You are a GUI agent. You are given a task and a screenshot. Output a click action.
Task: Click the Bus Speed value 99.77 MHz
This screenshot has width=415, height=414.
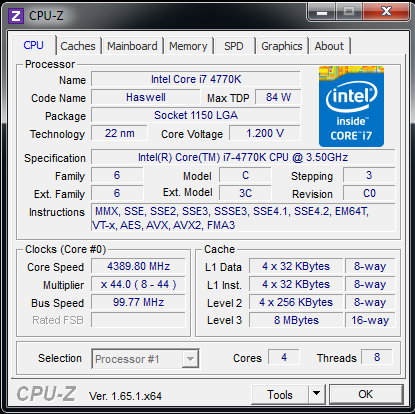pyautogui.click(x=138, y=302)
